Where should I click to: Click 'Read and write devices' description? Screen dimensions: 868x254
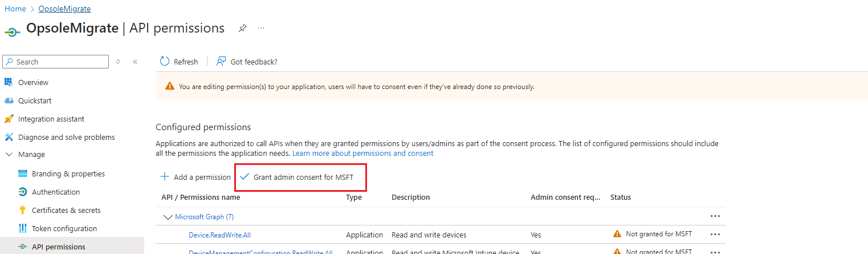[x=429, y=235]
